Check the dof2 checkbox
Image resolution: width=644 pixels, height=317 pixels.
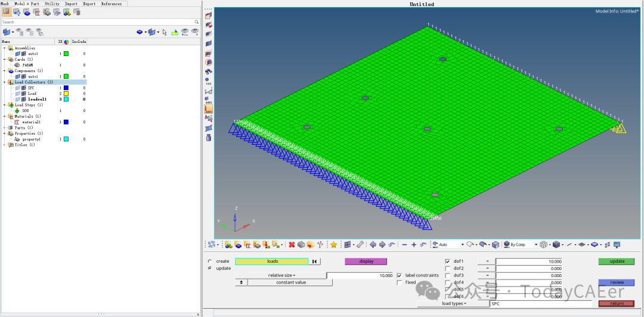pyautogui.click(x=448, y=269)
